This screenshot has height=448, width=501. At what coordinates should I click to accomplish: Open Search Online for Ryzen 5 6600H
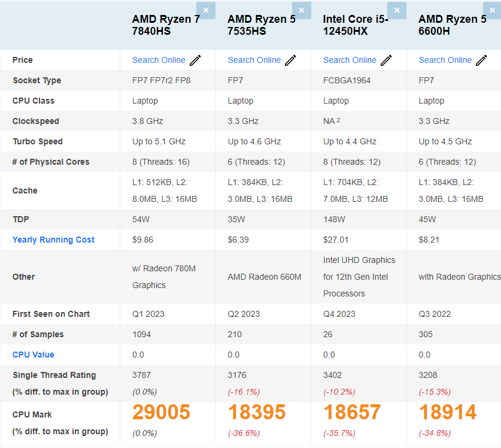click(x=445, y=60)
